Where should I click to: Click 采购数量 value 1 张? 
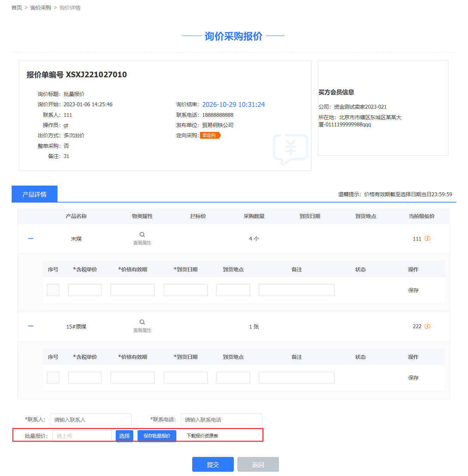click(254, 326)
